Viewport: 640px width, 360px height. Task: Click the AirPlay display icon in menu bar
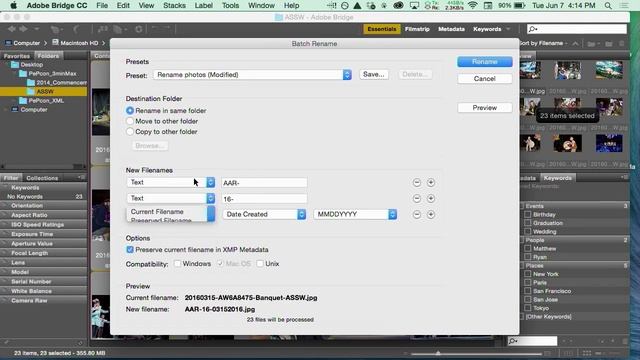414,5
